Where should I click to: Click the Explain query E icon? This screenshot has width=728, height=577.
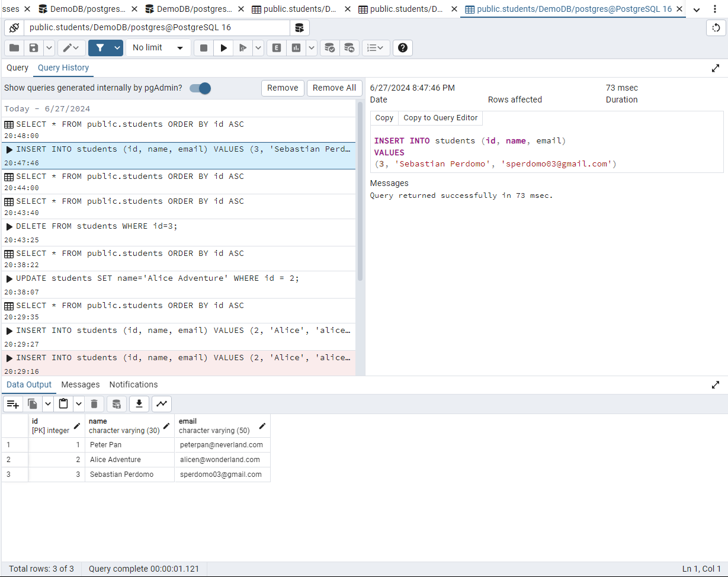pos(276,48)
